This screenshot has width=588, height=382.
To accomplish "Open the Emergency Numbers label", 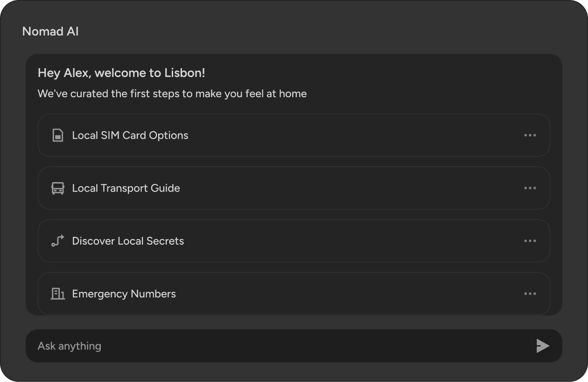I will click(124, 294).
